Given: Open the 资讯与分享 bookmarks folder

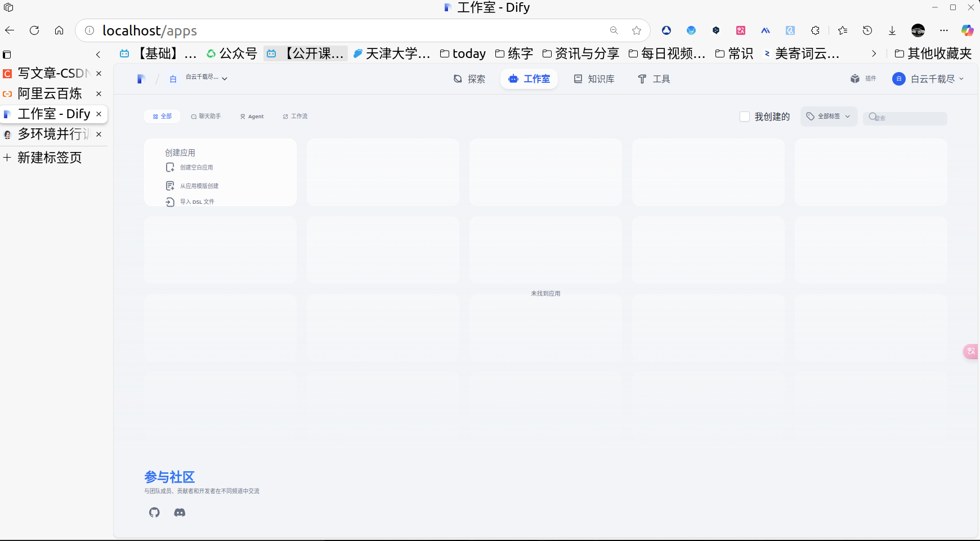Looking at the screenshot, I should coord(580,53).
